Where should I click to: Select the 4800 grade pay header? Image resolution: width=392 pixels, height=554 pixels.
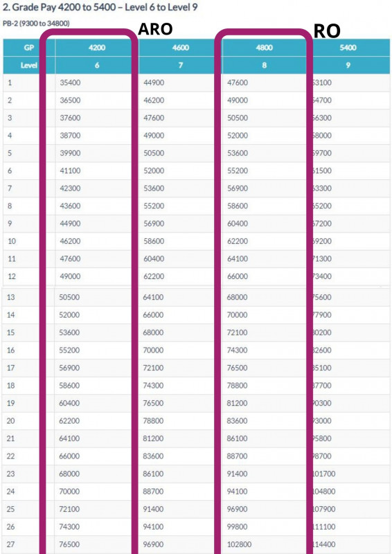264,48
